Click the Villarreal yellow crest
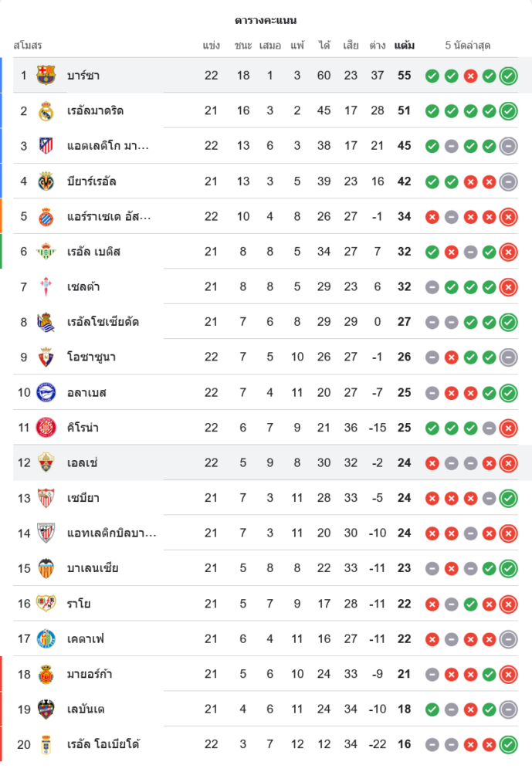Image resolution: width=532 pixels, height=772 pixels. tap(46, 181)
